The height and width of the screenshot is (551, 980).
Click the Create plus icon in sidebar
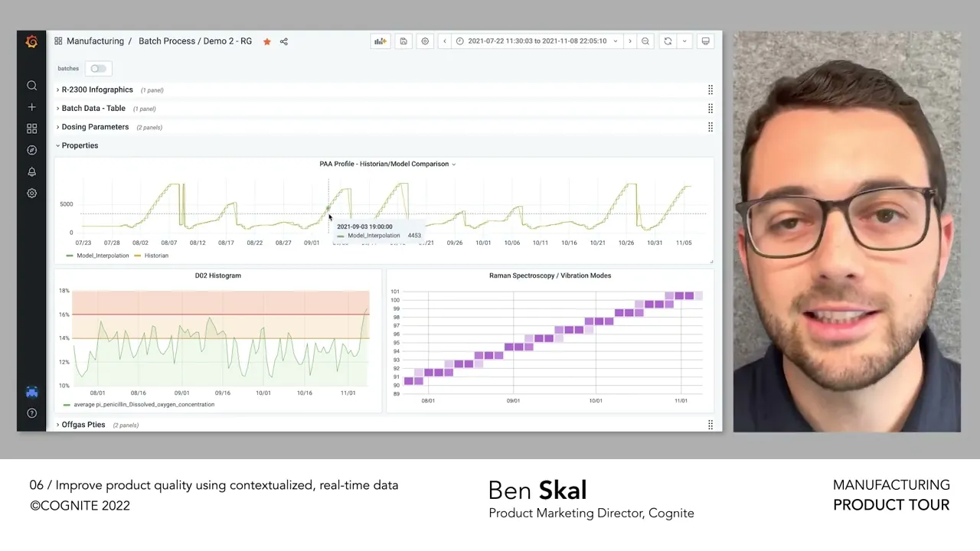[x=31, y=107]
